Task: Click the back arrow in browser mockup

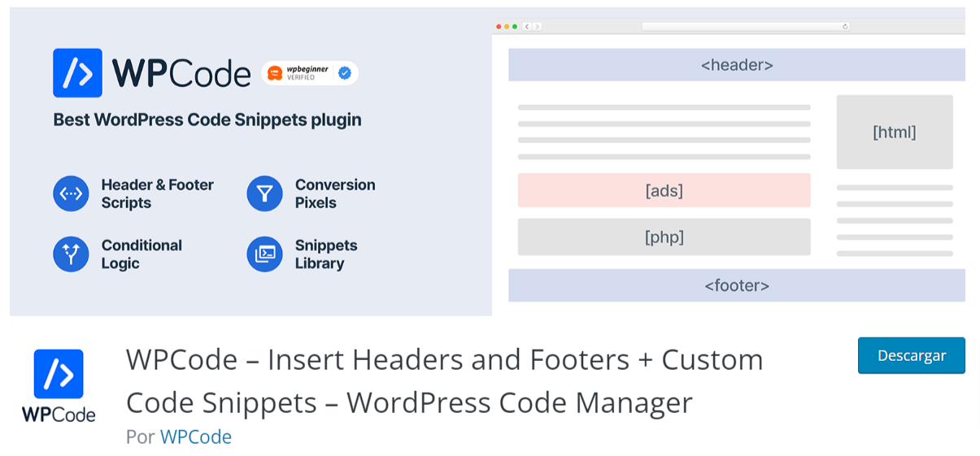Action: [x=527, y=27]
